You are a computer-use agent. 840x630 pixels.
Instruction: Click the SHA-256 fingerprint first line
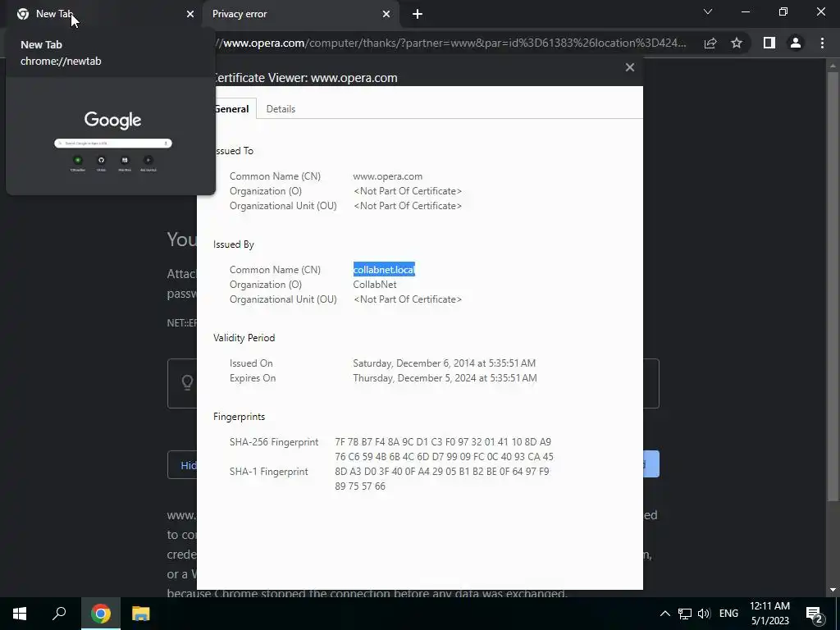(x=443, y=442)
